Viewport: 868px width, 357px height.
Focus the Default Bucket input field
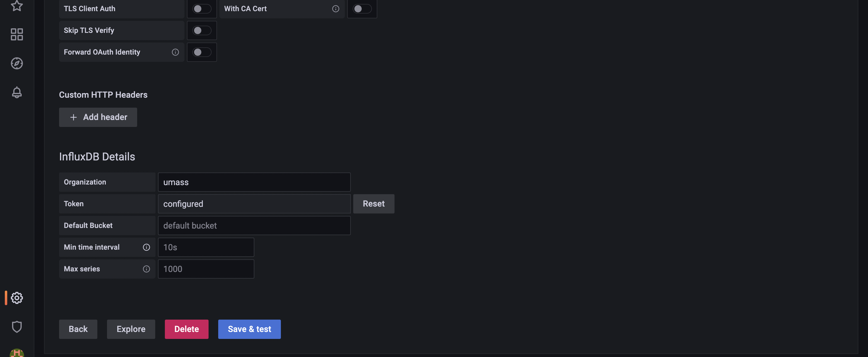[x=254, y=225]
